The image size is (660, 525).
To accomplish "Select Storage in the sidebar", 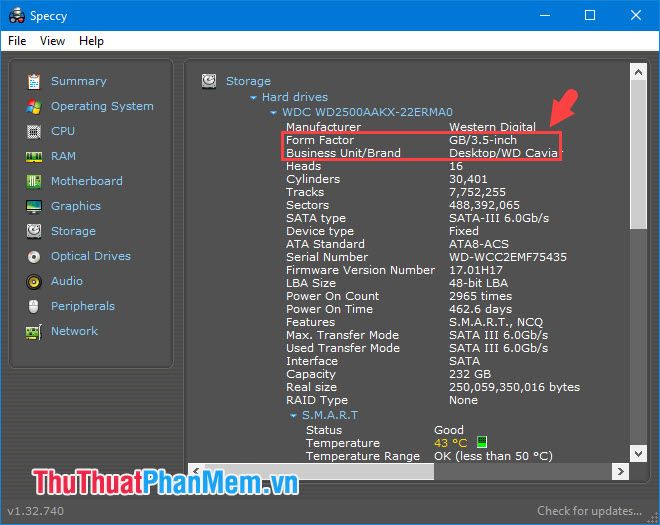I will pos(73,231).
